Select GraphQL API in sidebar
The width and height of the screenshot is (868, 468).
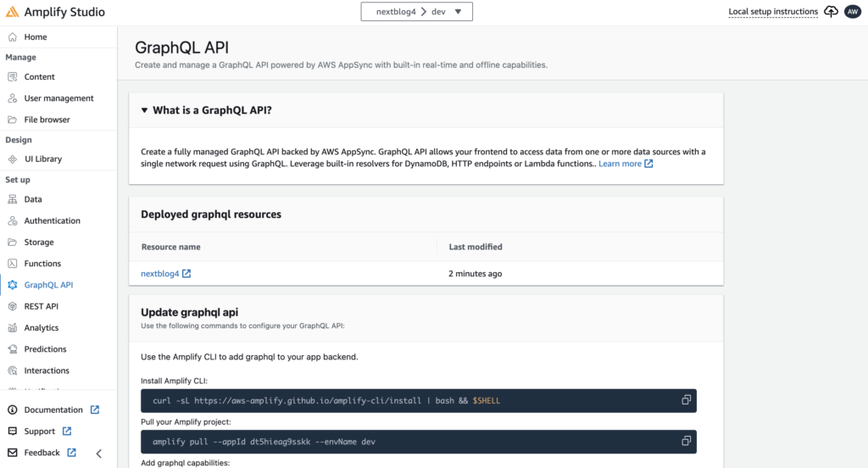(48, 285)
